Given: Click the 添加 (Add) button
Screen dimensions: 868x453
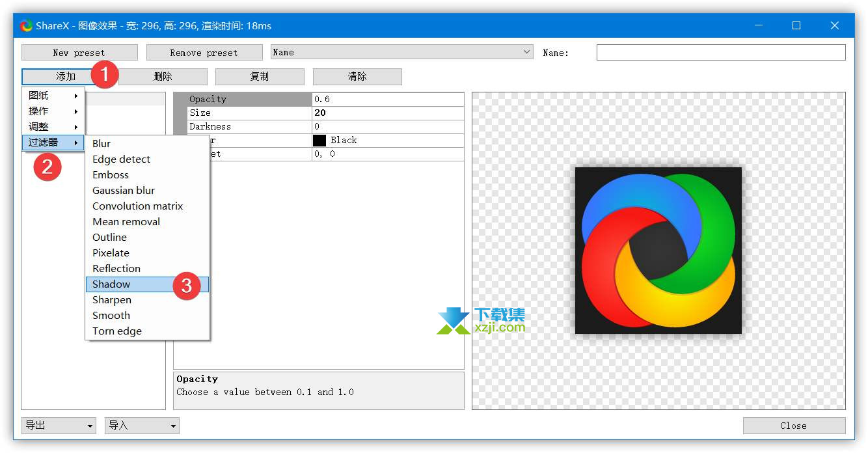Looking at the screenshot, I should coord(66,77).
